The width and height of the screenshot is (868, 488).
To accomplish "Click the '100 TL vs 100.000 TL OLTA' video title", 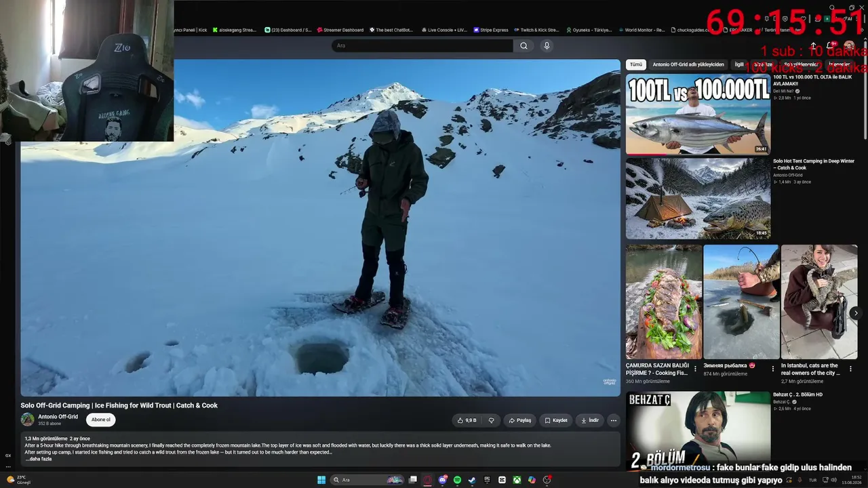I will point(812,80).
